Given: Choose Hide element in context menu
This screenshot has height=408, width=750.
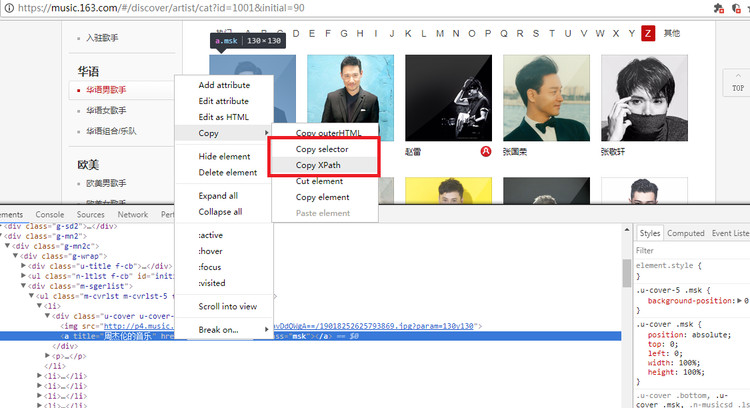Looking at the screenshot, I should coord(224,156).
